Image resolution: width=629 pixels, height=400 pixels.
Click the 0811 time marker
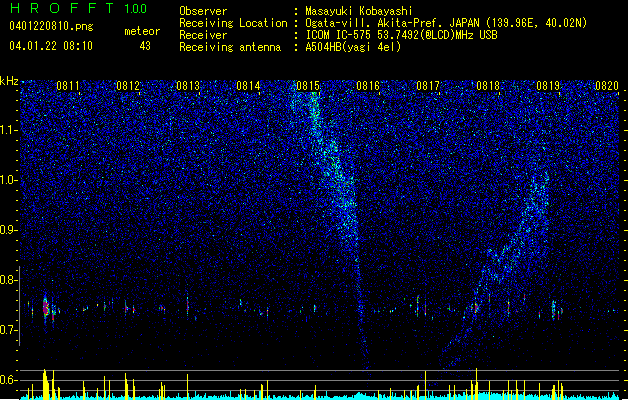67,86
